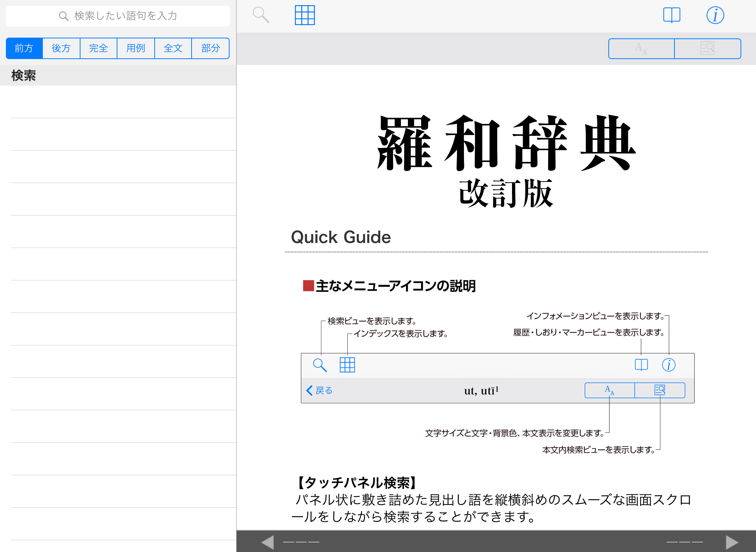Viewport: 756px width, 552px height.
Task: Click the 戻る back button in guide image
Action: tap(320, 390)
